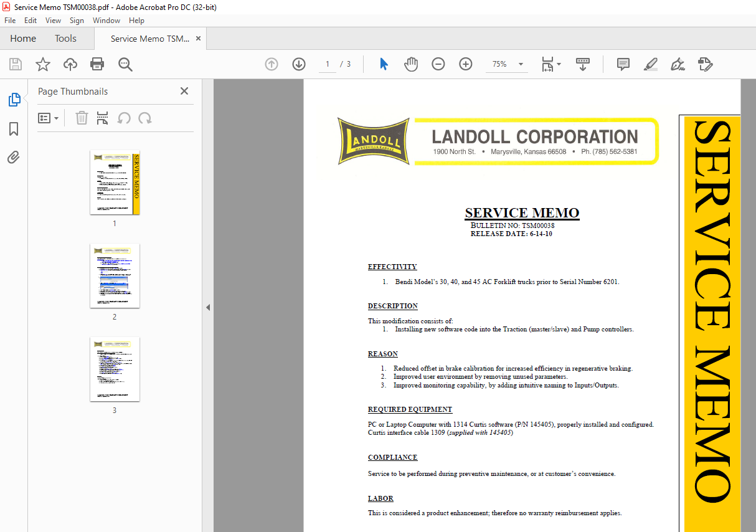Click the COMPLIANCE heading
The height and width of the screenshot is (532, 756).
392,457
